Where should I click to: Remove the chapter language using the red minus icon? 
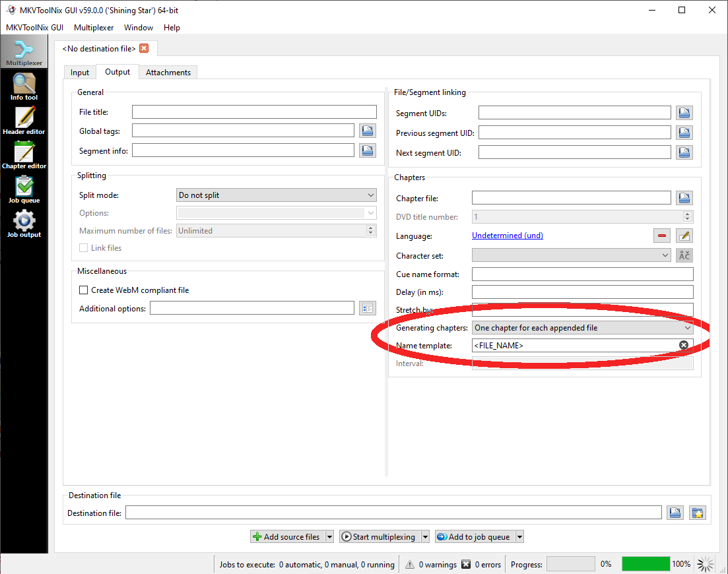click(661, 236)
